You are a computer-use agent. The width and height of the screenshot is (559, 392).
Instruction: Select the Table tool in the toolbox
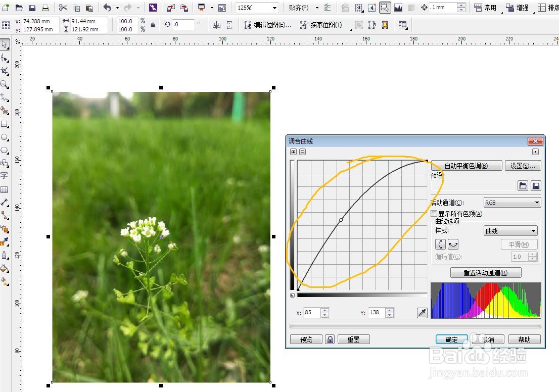click(4, 189)
